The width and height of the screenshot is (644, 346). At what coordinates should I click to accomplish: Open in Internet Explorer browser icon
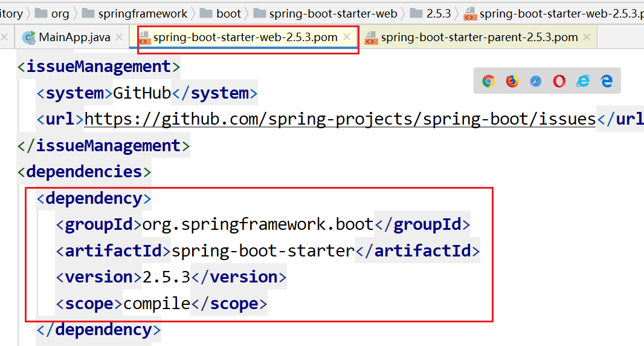[583, 81]
